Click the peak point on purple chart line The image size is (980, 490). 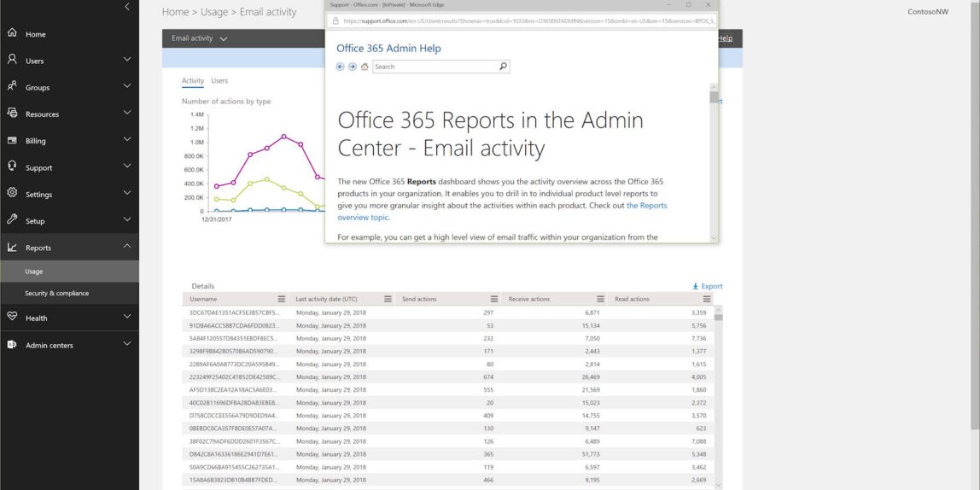point(283,136)
